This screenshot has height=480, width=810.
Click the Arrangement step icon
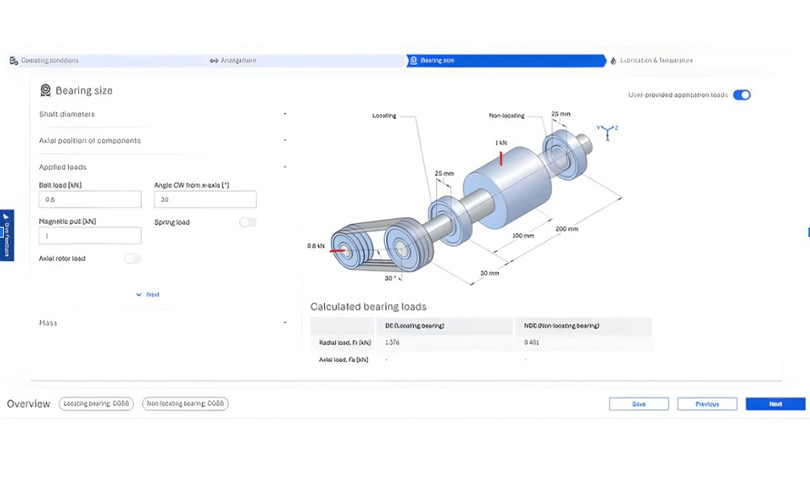click(x=214, y=61)
